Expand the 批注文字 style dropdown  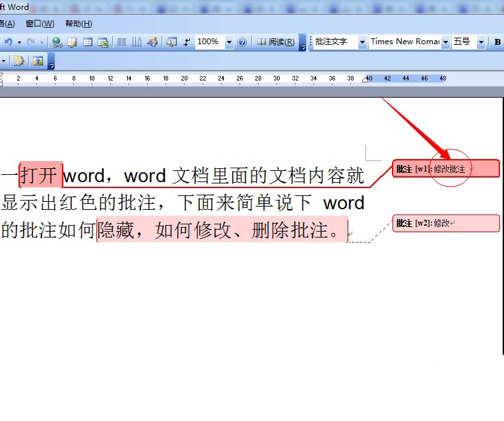click(x=362, y=42)
